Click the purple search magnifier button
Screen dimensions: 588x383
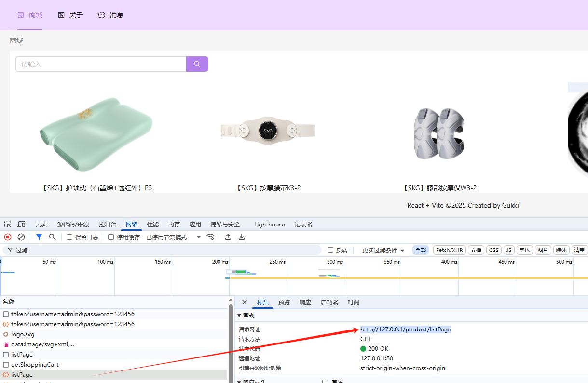click(x=197, y=64)
